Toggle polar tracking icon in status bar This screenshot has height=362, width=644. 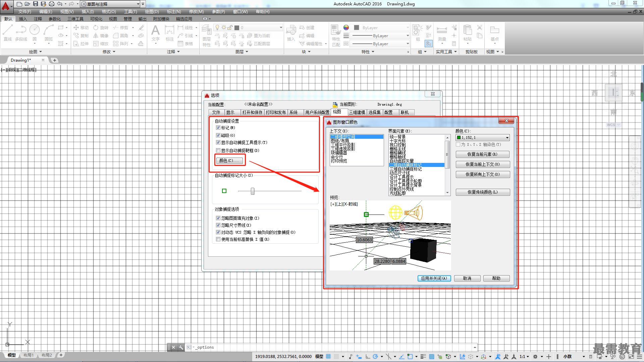coord(375,356)
